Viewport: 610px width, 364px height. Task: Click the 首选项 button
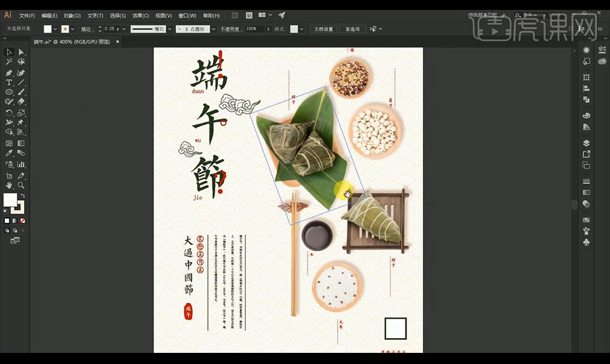[352, 29]
